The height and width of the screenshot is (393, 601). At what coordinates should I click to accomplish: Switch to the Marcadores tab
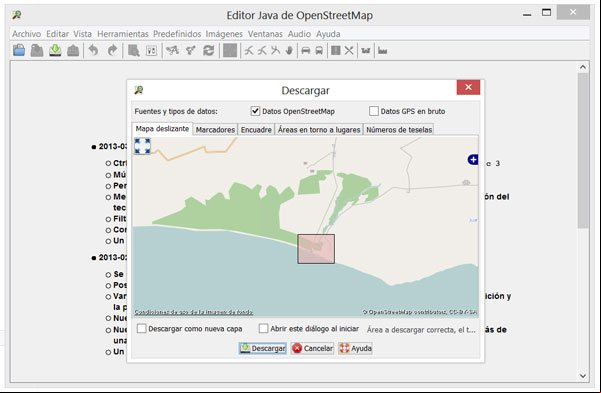(215, 130)
